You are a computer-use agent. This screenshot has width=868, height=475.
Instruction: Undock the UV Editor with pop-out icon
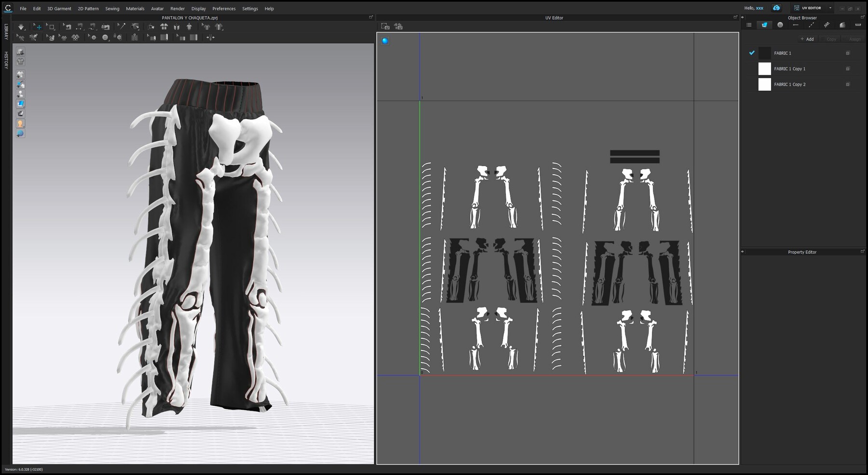click(735, 17)
